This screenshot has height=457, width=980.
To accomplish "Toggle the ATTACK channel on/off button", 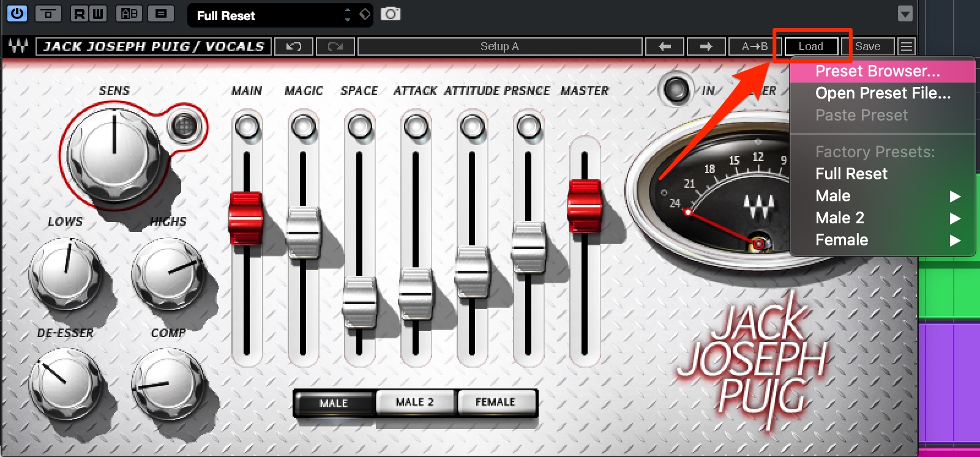I will pyautogui.click(x=416, y=127).
